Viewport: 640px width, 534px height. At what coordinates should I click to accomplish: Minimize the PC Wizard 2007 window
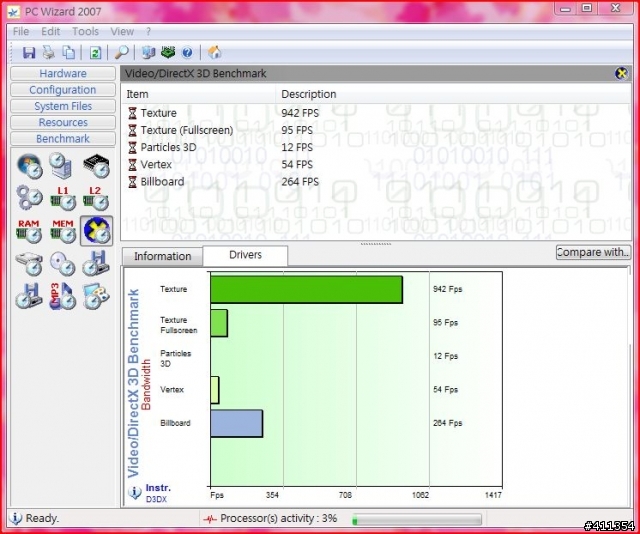click(x=565, y=8)
